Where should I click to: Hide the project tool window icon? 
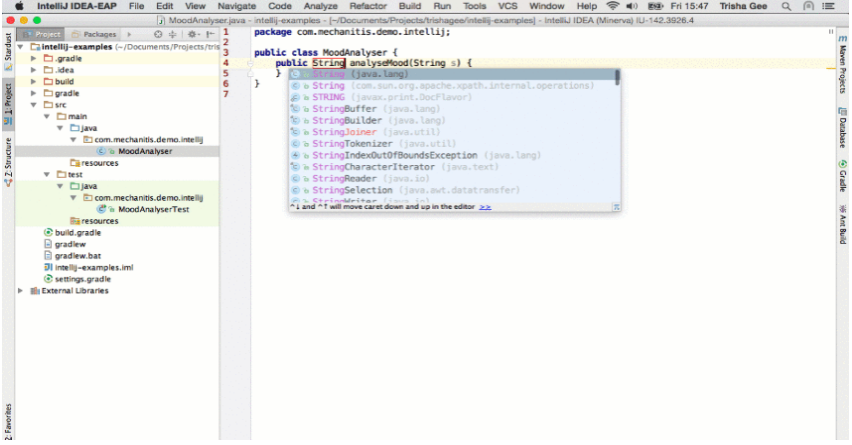[x=210, y=34]
